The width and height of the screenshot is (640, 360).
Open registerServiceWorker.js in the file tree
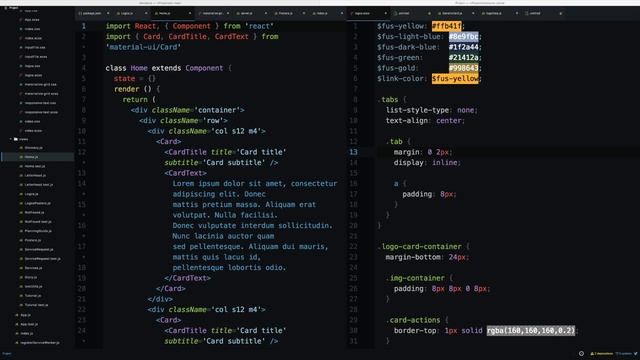click(40, 343)
